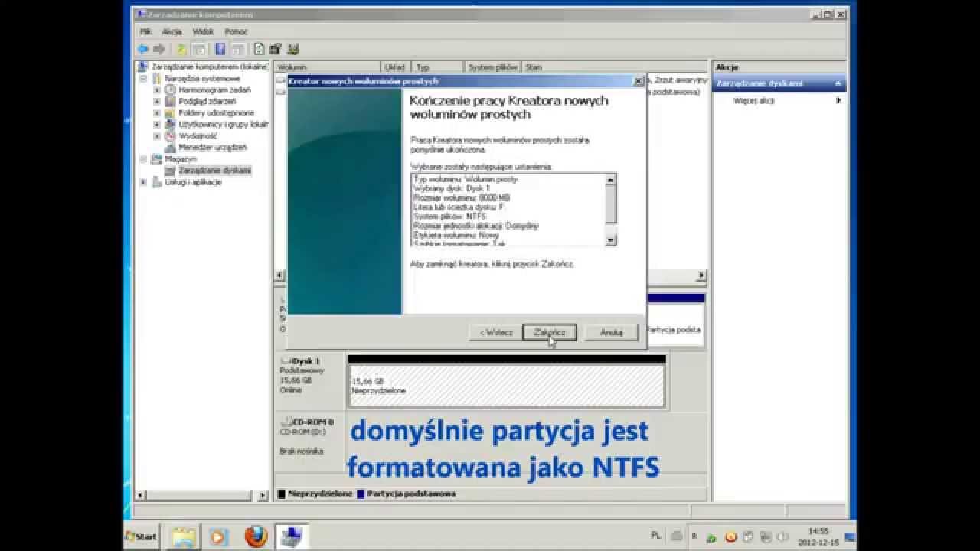Click the Nieprzydzielone legend entry

point(315,494)
